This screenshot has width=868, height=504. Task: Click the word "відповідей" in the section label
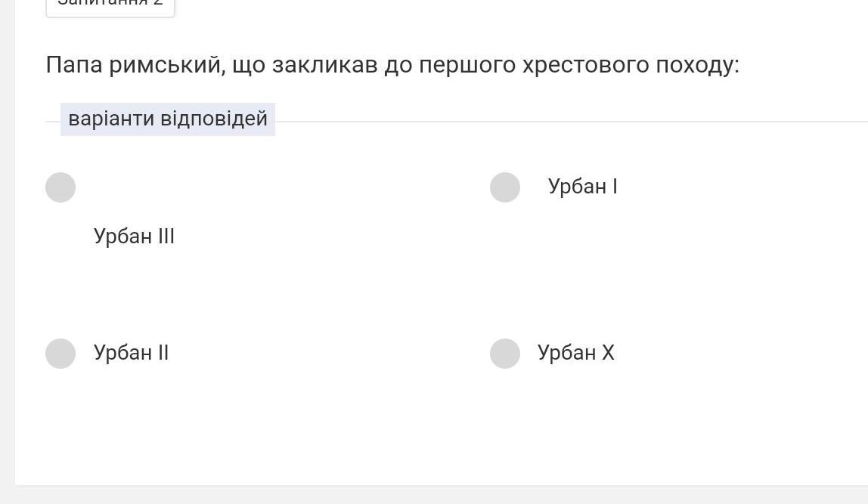pyautogui.click(x=214, y=119)
